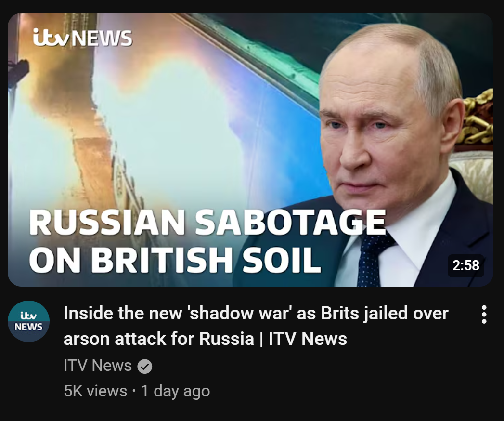Click the verified checkmark badge

(144, 366)
